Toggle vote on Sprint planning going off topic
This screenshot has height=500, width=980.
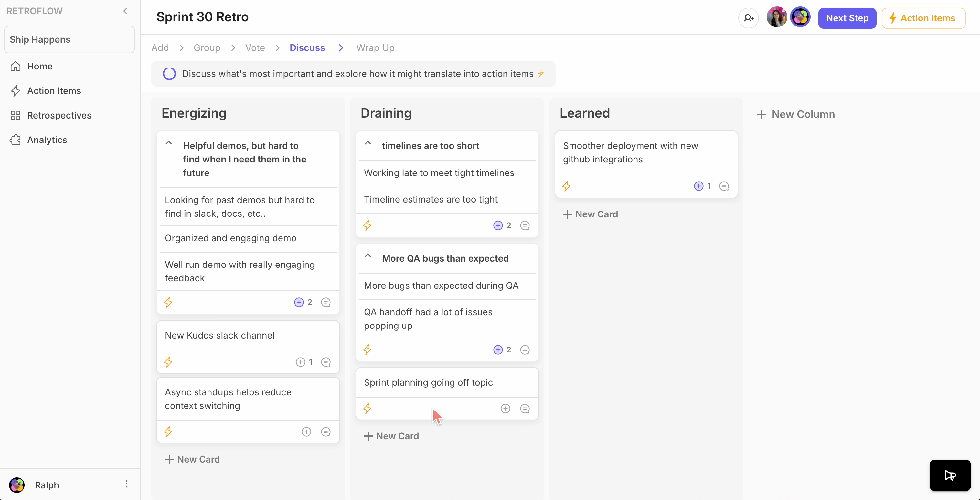(x=505, y=409)
